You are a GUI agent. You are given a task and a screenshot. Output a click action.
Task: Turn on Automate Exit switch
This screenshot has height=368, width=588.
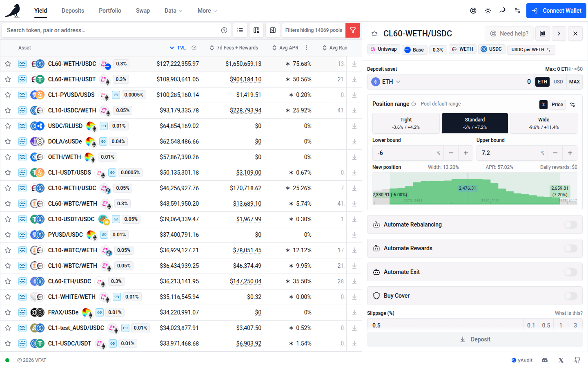(x=571, y=272)
